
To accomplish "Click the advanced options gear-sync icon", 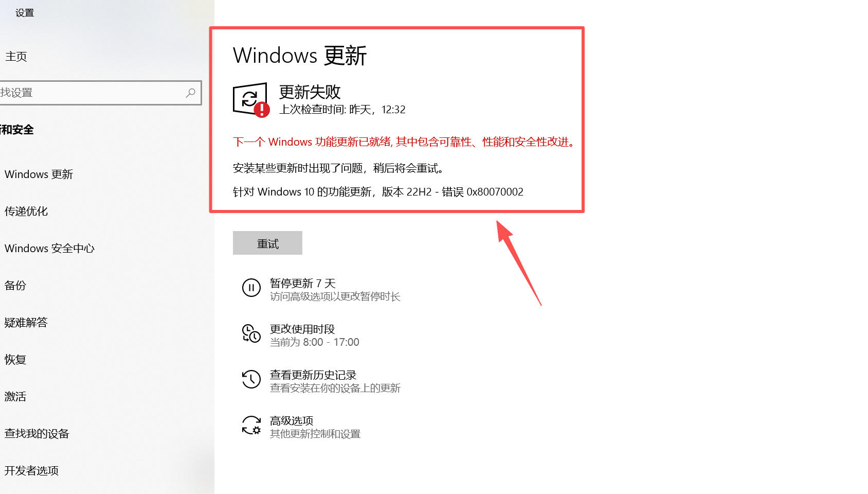I will 251,425.
